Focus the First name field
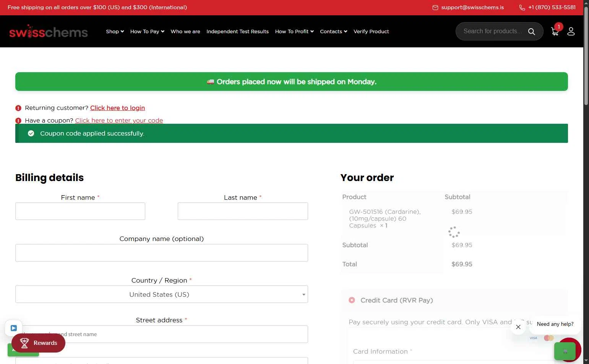This screenshot has height=364, width=589. [80, 211]
